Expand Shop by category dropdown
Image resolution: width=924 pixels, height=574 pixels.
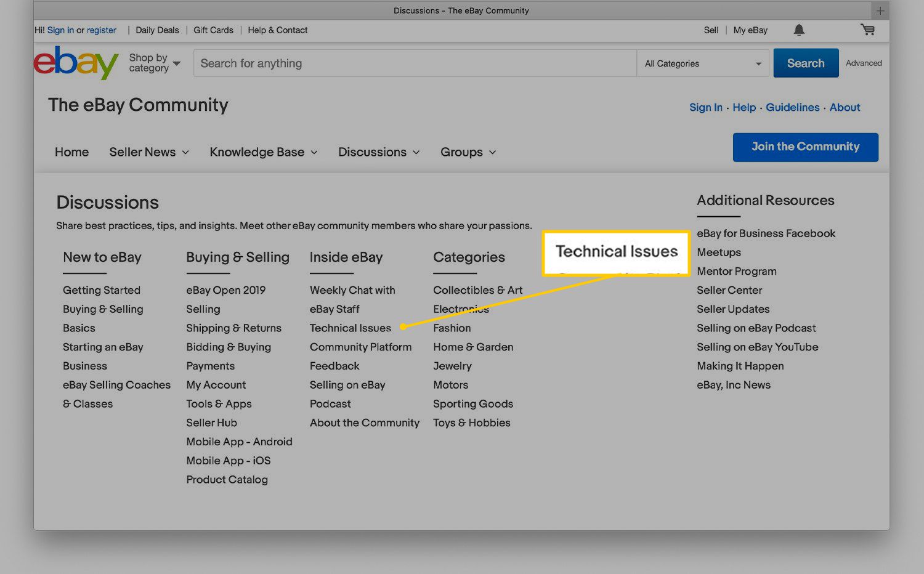(x=155, y=63)
